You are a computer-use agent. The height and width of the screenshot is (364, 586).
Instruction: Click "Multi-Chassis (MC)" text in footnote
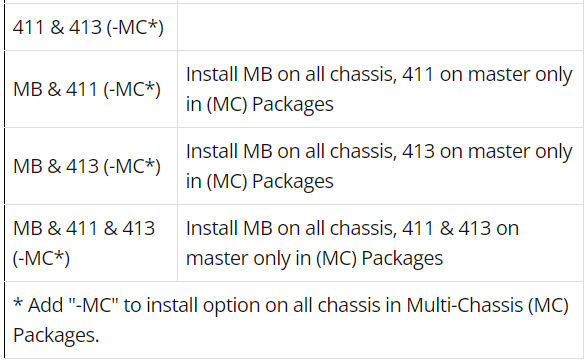coord(487,305)
